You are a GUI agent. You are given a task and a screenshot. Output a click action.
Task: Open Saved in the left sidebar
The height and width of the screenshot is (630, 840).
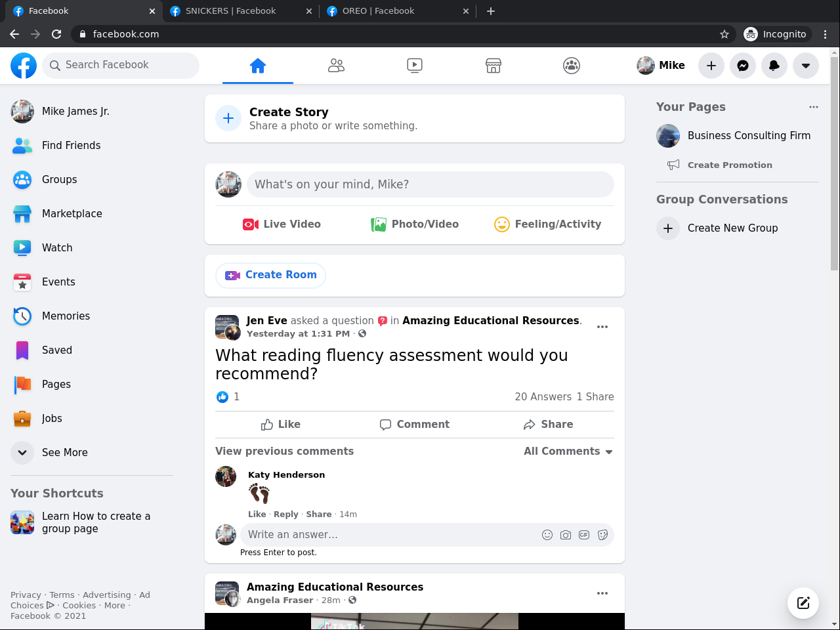(92, 350)
